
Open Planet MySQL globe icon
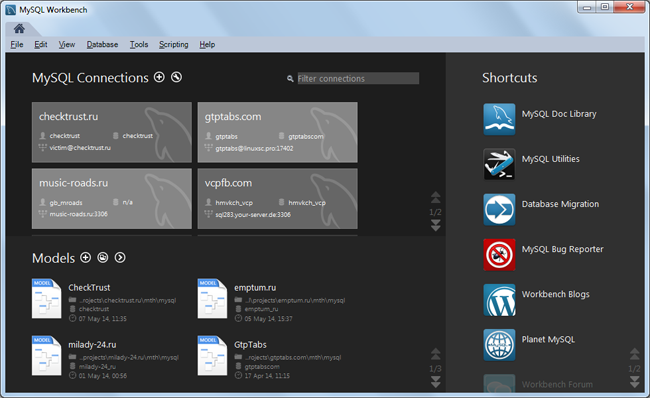(499, 345)
